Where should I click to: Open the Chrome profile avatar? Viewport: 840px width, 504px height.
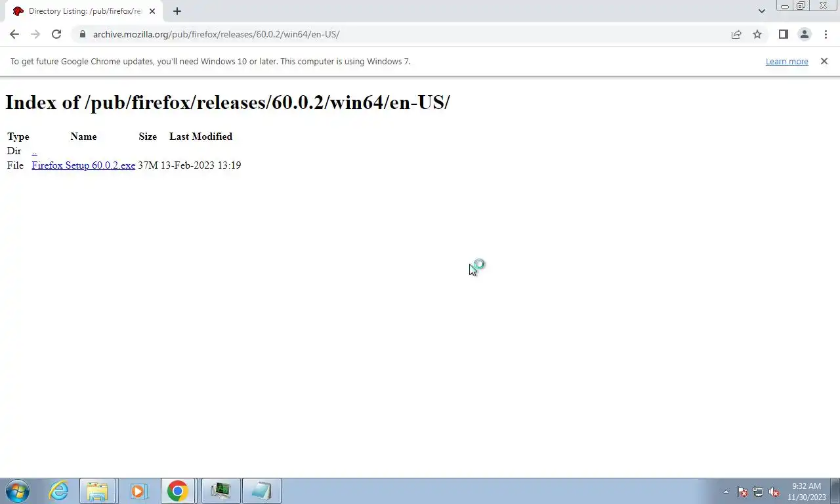click(804, 34)
